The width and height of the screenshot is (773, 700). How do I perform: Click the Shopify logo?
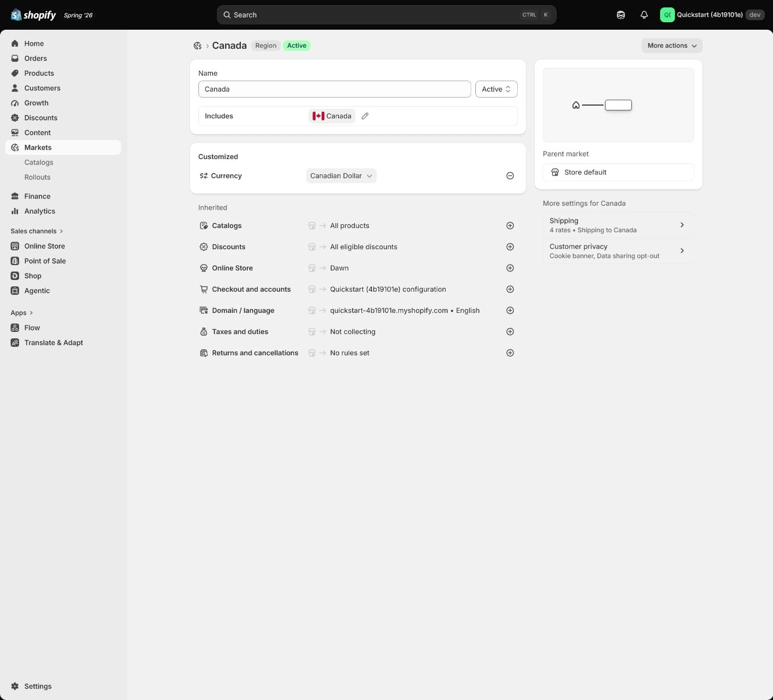pos(33,15)
